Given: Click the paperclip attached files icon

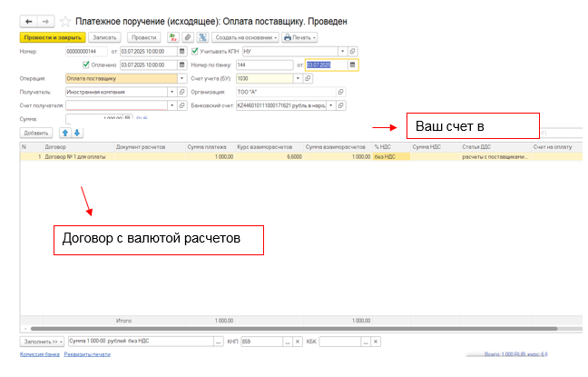Looking at the screenshot, I should coord(187,37).
